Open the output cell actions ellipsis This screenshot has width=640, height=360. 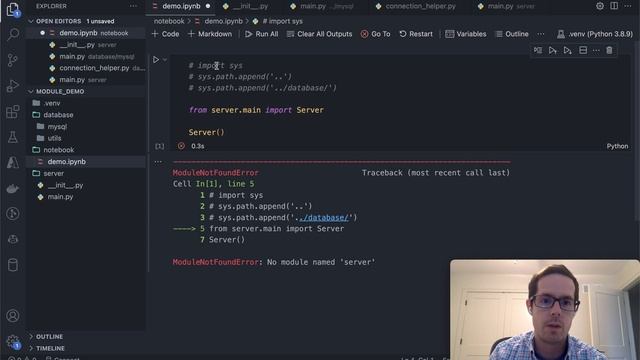point(158,162)
